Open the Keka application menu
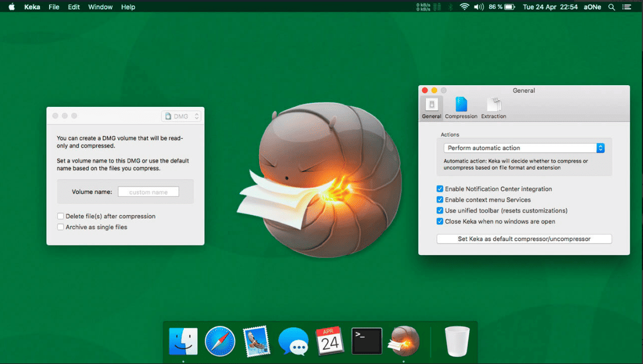 [32, 7]
